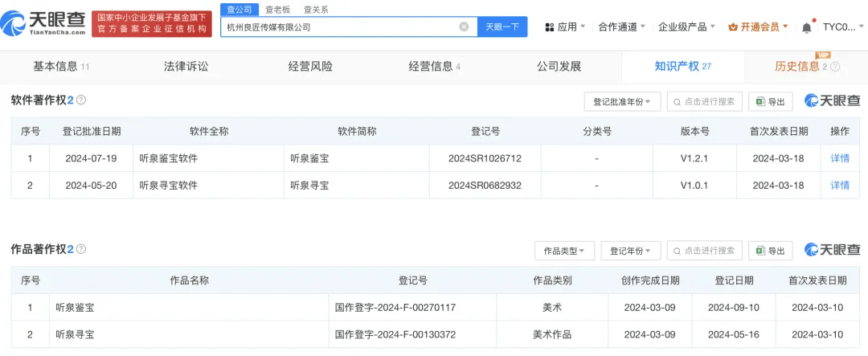The image size is (868, 356).
Task: Click the 应用 grid icon
Action: coord(550,27)
